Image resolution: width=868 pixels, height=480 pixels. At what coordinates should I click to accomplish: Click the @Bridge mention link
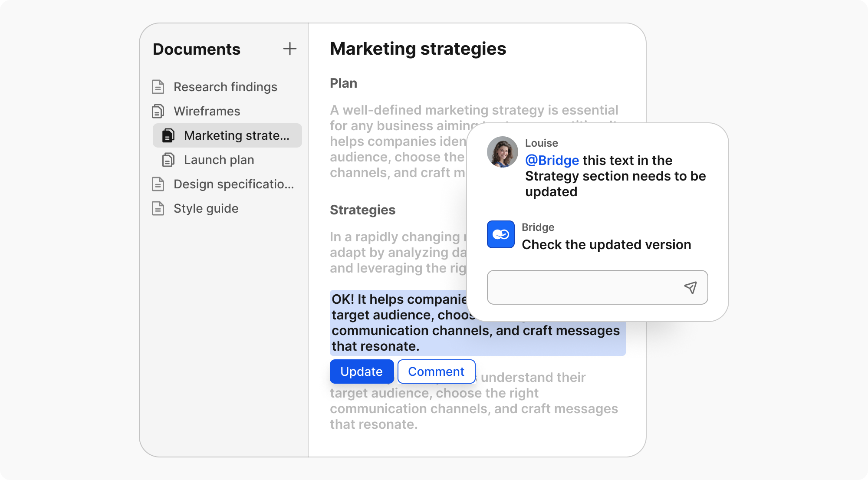coord(552,160)
